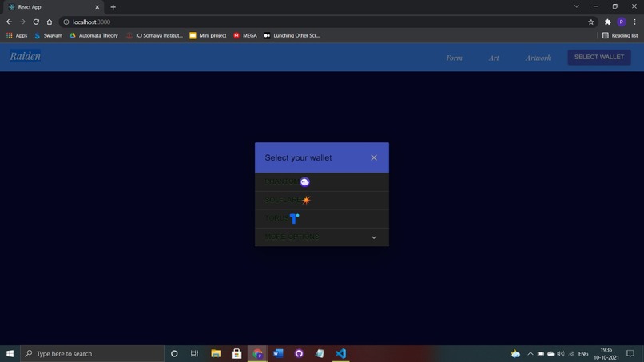Open the MEGA bookmark
Screen dimensions: 644x362
point(245,36)
